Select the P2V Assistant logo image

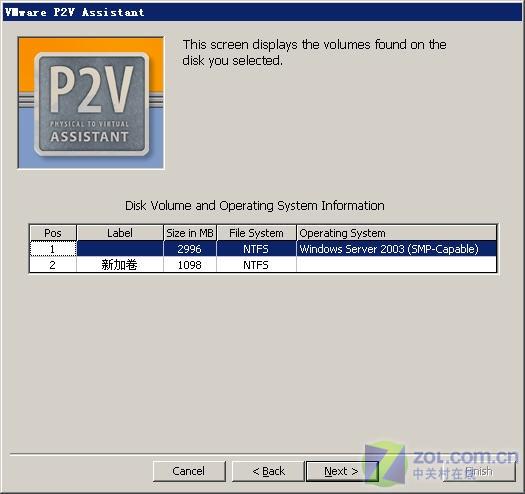point(91,103)
